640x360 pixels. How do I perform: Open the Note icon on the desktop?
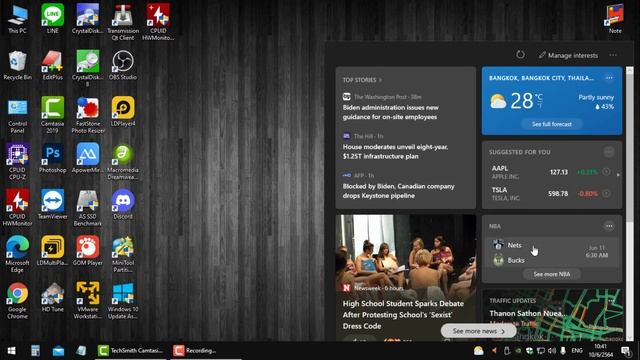tap(615, 19)
